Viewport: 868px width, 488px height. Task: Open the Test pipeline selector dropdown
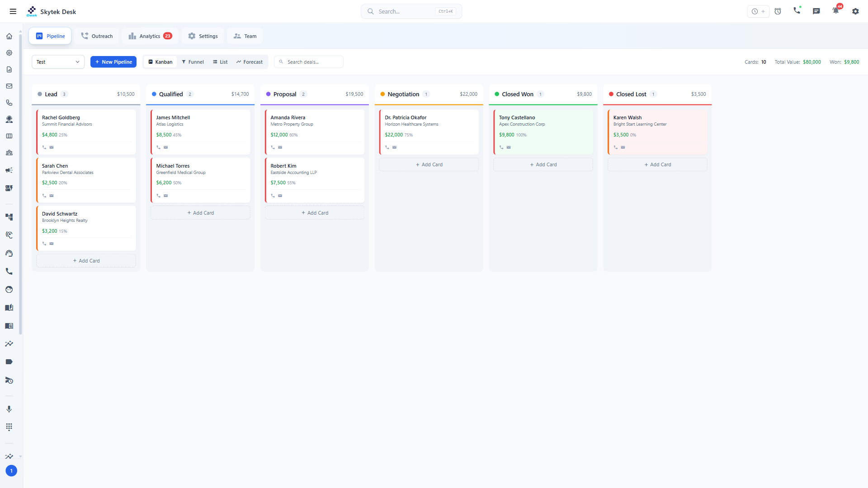point(58,62)
